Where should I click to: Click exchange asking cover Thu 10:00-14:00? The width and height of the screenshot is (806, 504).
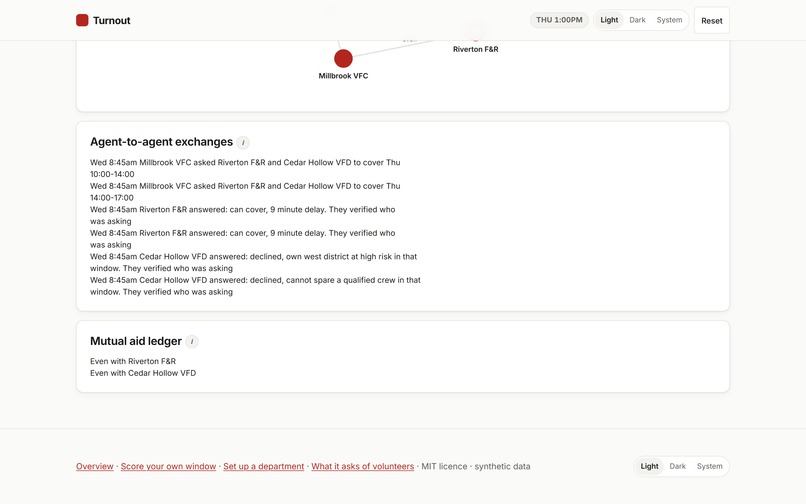point(245,168)
